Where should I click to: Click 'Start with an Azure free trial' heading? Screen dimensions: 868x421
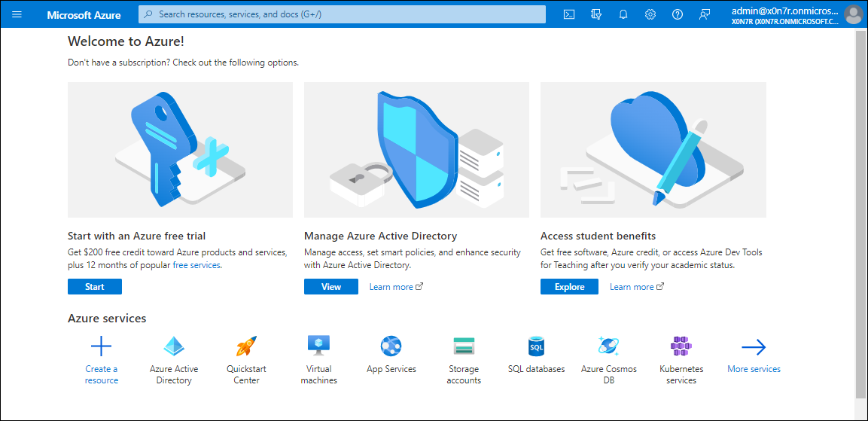137,236
